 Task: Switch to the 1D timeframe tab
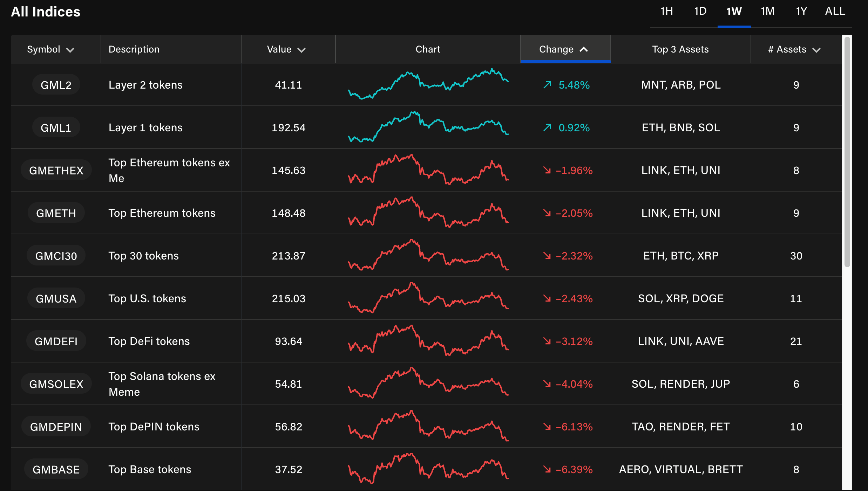click(700, 11)
